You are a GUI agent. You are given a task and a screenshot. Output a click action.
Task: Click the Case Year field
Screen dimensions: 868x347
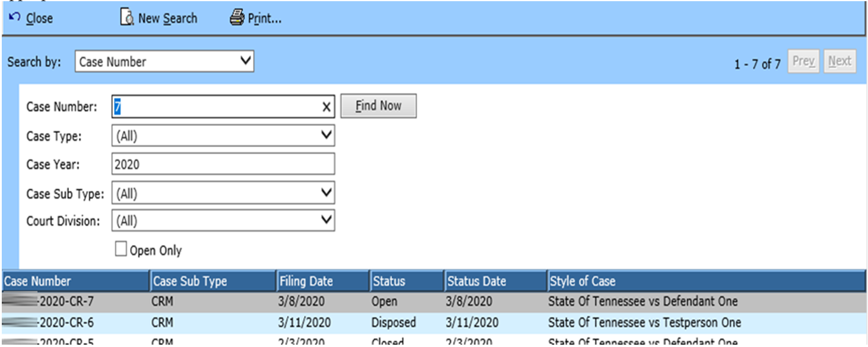[223, 164]
